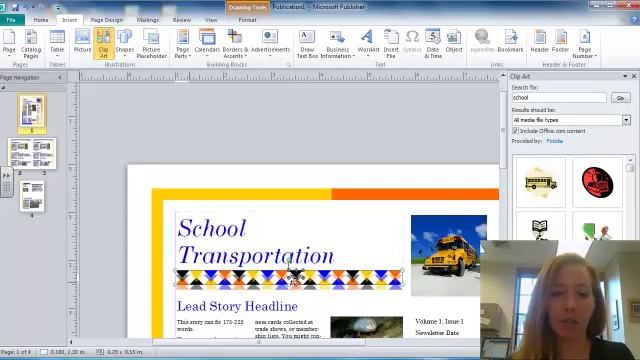
Task: Select Draw Text Box tool
Action: pos(307,43)
